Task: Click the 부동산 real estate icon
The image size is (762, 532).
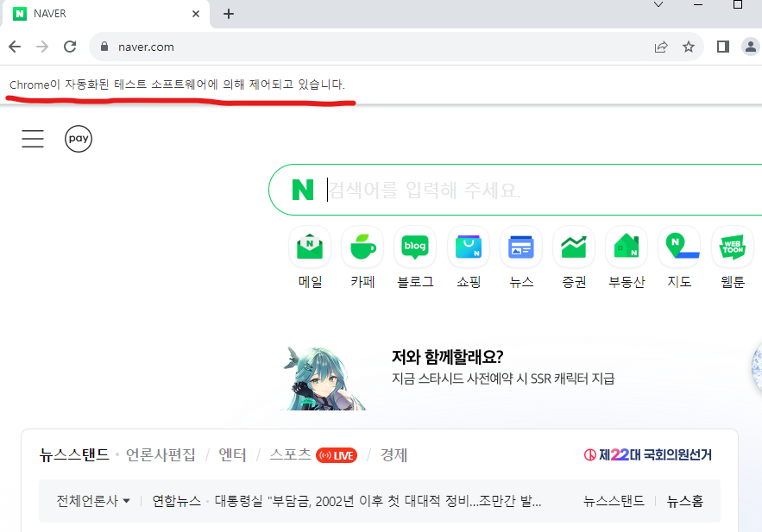Action: (626, 246)
